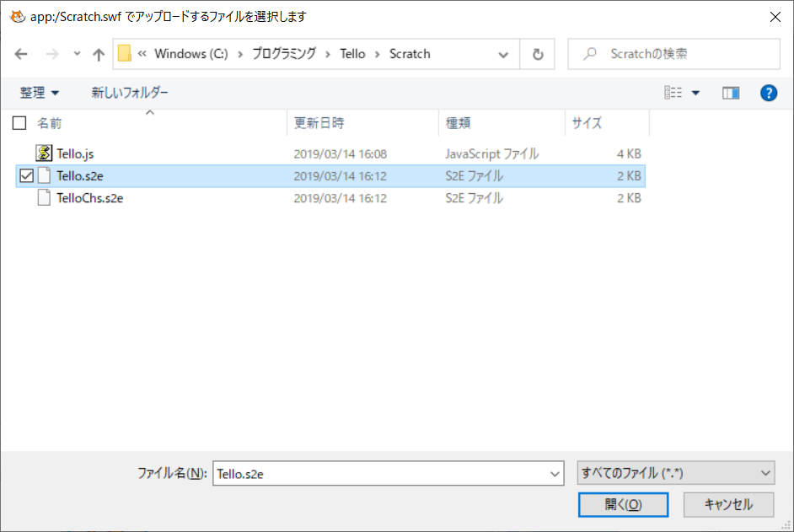Select the TelloChs.s2e file name
794x532 pixels.
(x=89, y=198)
